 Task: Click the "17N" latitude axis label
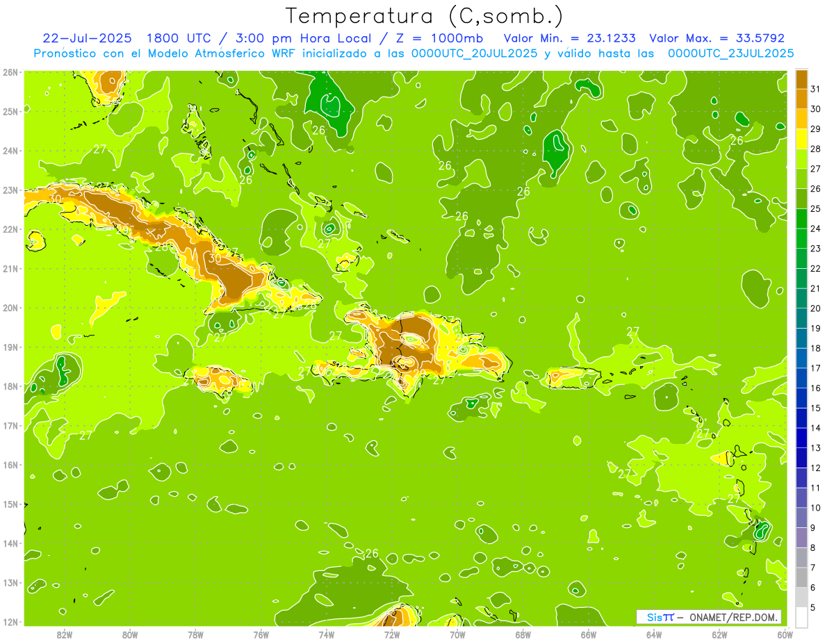pos(10,425)
